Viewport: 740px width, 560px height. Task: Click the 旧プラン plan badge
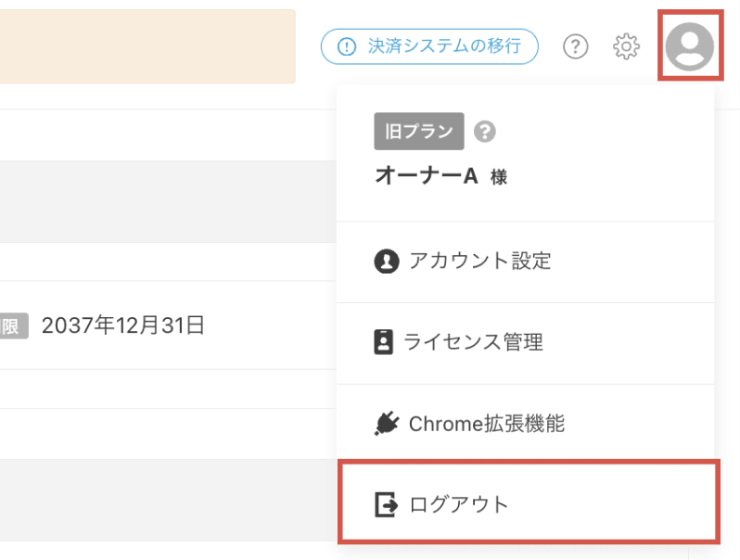coord(419,131)
